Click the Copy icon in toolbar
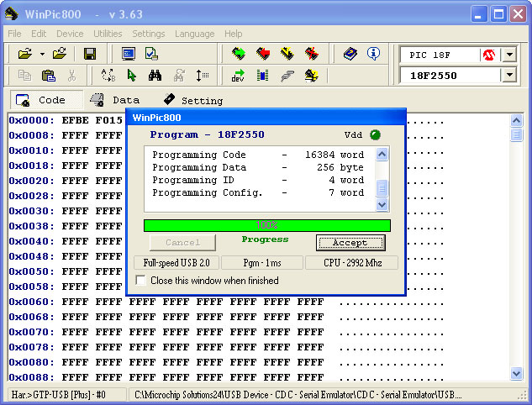 point(24,76)
